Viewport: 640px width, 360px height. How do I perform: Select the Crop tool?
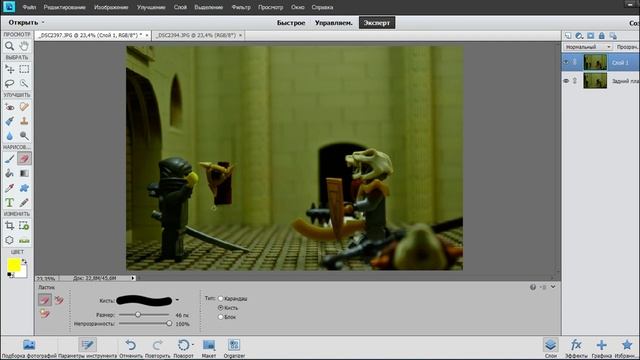coord(9,226)
